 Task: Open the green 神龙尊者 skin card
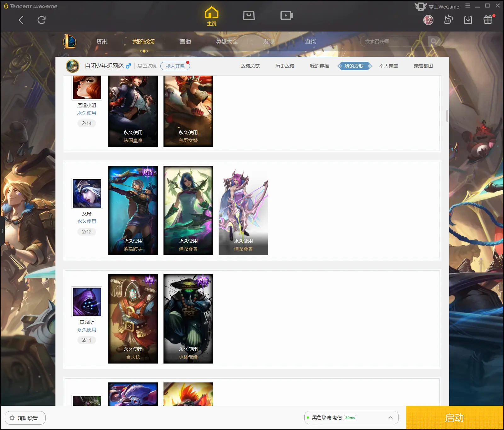(x=188, y=210)
